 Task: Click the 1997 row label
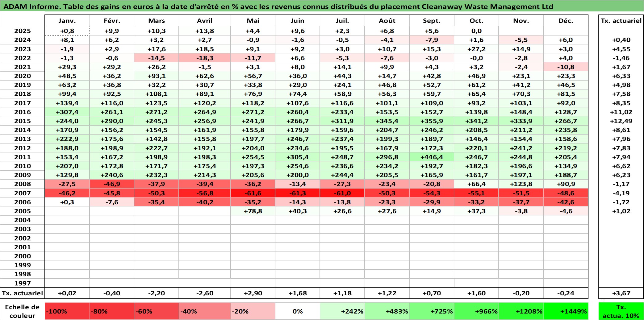tap(23, 283)
